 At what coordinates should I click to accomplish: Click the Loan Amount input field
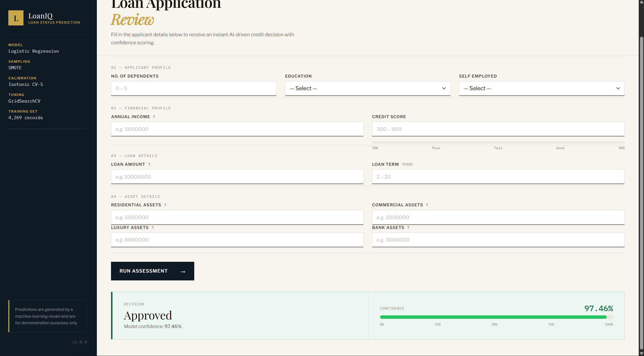pyautogui.click(x=237, y=177)
